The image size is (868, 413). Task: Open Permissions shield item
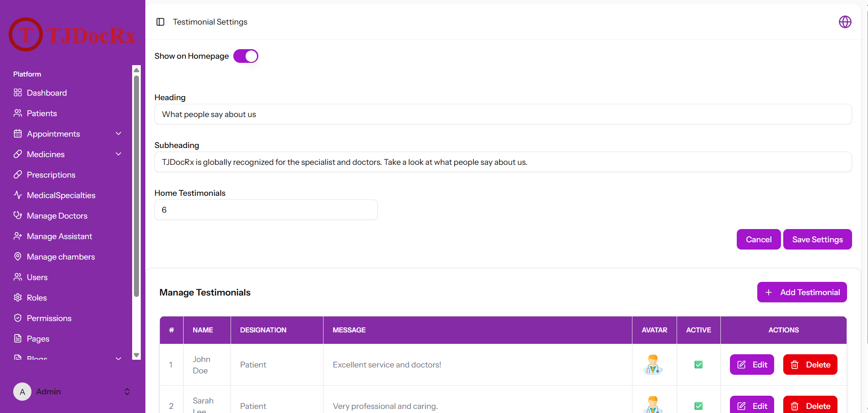(x=68, y=318)
